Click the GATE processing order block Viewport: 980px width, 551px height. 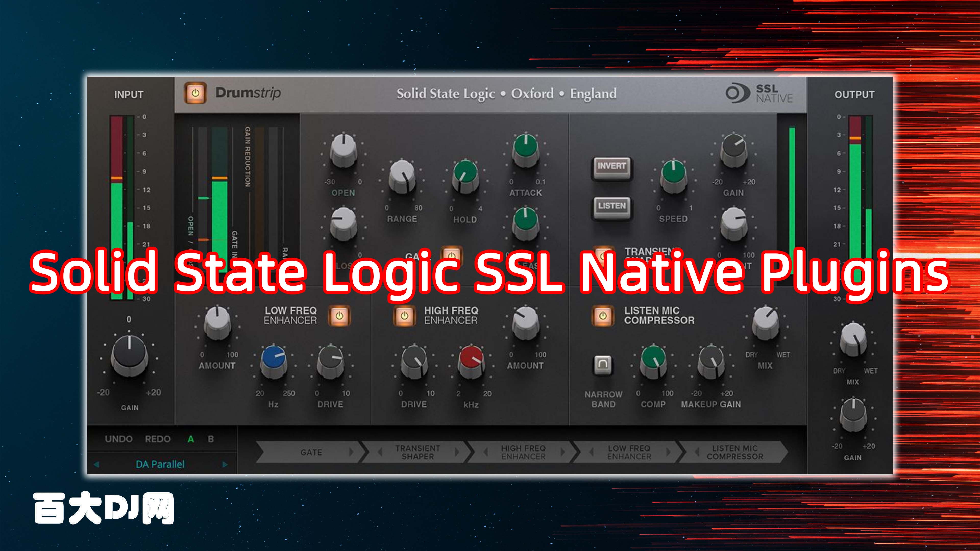[311, 452]
